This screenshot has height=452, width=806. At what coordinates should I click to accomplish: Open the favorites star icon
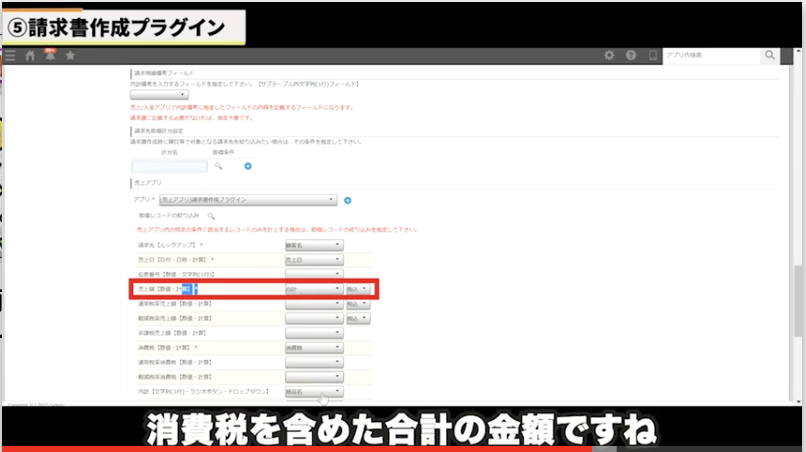point(70,56)
